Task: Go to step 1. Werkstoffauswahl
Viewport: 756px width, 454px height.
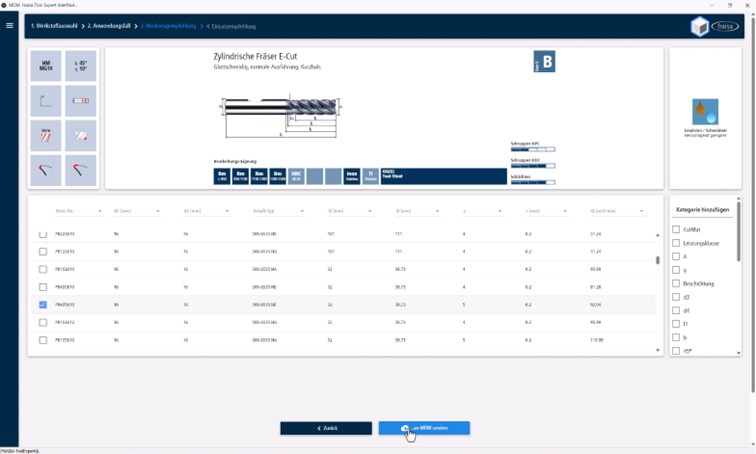Action: click(x=54, y=26)
